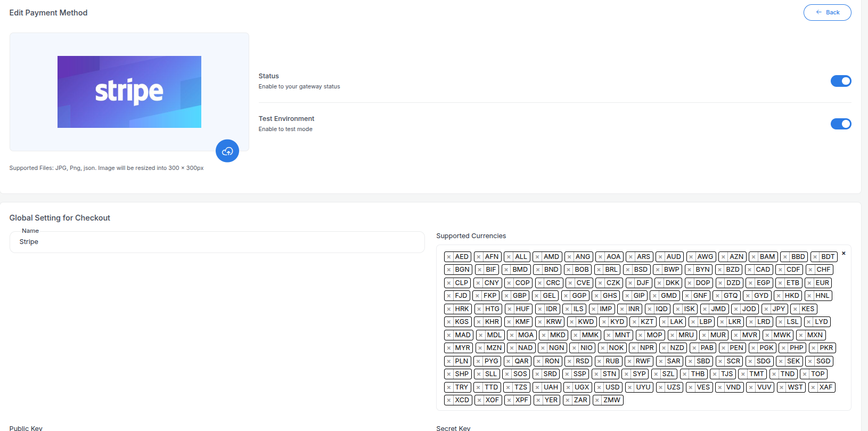Click the VND currency label
868x431 pixels.
[x=733, y=387]
